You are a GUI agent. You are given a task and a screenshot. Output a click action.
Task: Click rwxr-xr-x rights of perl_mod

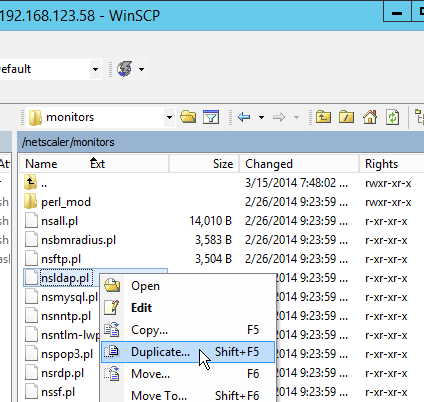(388, 202)
